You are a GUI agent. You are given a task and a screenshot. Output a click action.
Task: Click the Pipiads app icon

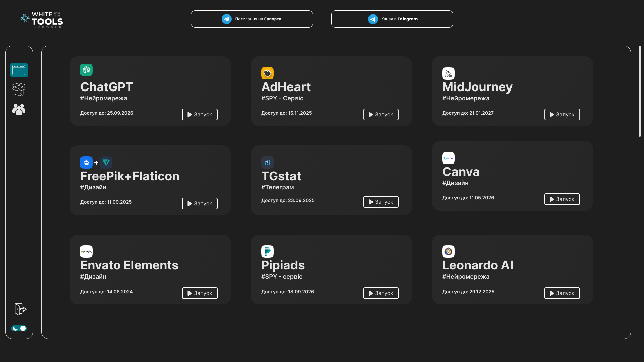(x=267, y=251)
